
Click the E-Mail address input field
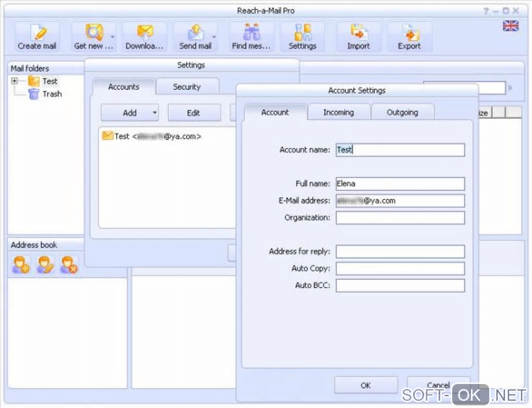(401, 200)
